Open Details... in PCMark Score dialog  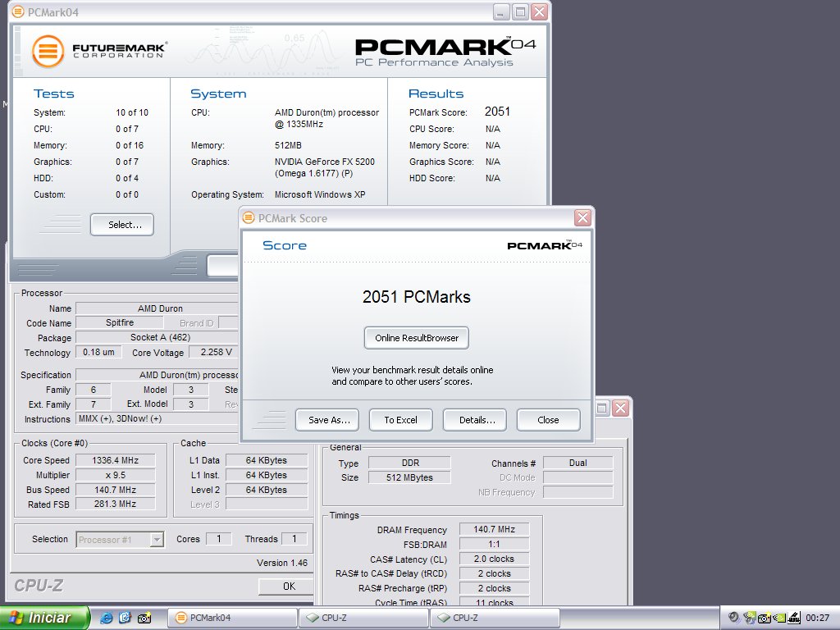coord(475,420)
